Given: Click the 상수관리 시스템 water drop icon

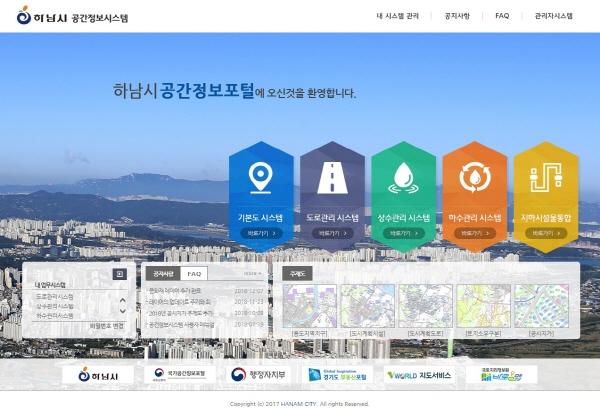Looking at the screenshot, I should (403, 178).
